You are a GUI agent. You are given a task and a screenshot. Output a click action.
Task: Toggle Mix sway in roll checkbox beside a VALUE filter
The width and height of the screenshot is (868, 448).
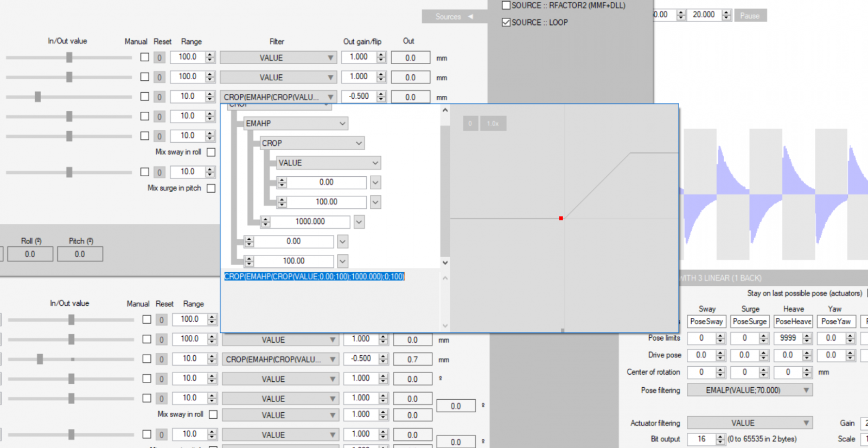click(213, 414)
